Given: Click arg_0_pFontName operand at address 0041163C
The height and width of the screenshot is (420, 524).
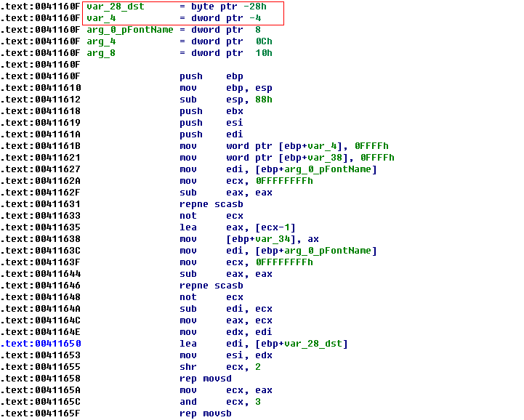Looking at the screenshot, I should 328,251.
